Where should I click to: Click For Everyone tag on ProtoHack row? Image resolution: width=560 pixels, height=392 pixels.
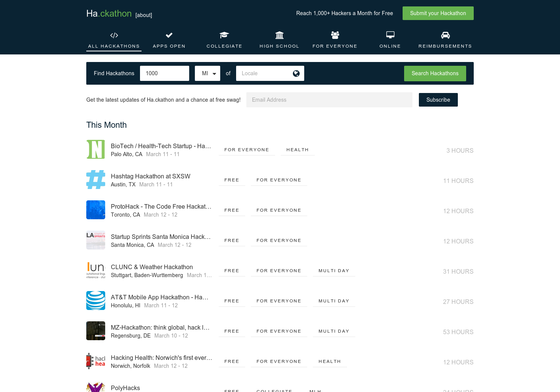tap(279, 210)
